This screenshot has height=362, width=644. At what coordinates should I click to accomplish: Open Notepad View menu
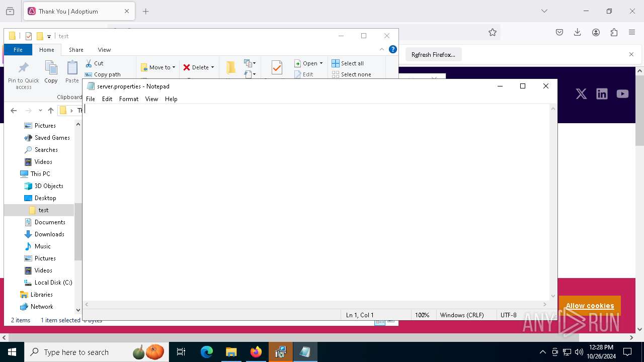(x=151, y=99)
